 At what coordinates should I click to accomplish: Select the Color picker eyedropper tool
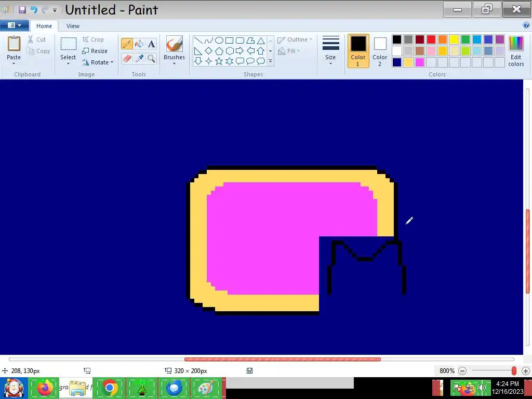pyautogui.click(x=139, y=58)
